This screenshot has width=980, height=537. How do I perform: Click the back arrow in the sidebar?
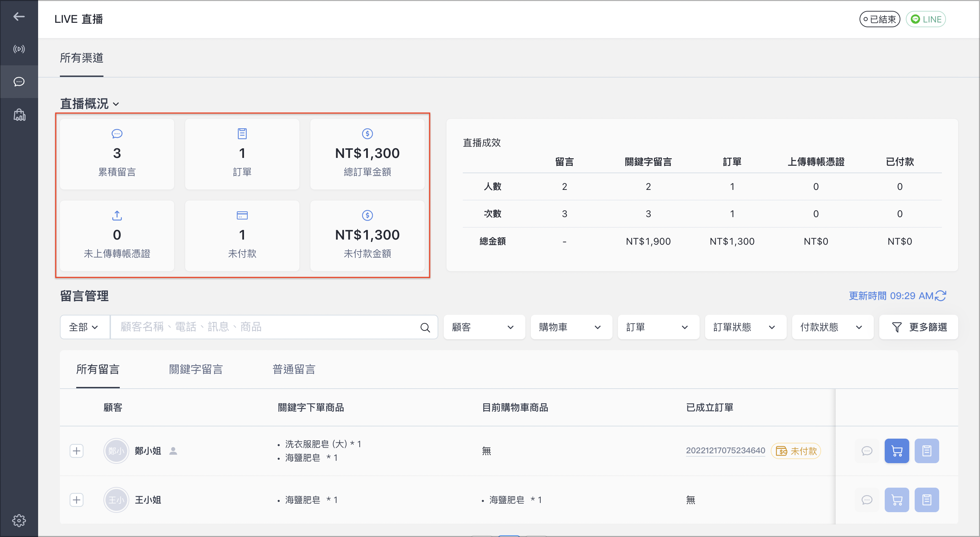(x=19, y=16)
